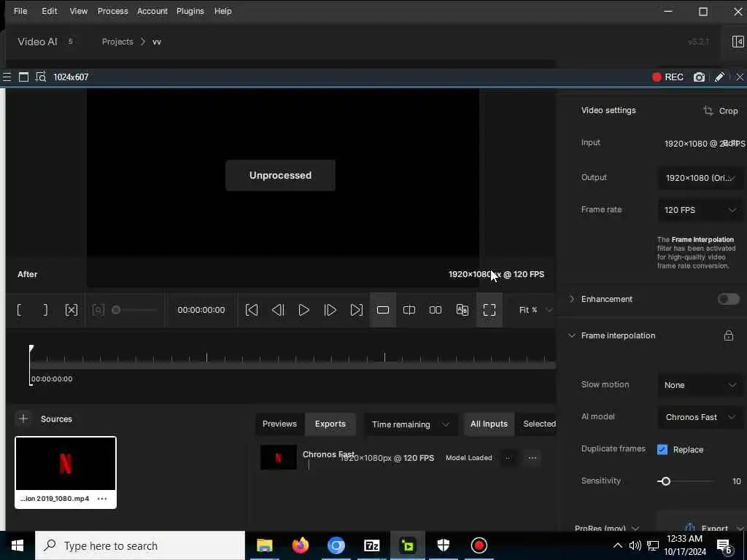The image size is (747, 560).
Task: Take a screenshot with the camera icon
Action: tap(699, 77)
